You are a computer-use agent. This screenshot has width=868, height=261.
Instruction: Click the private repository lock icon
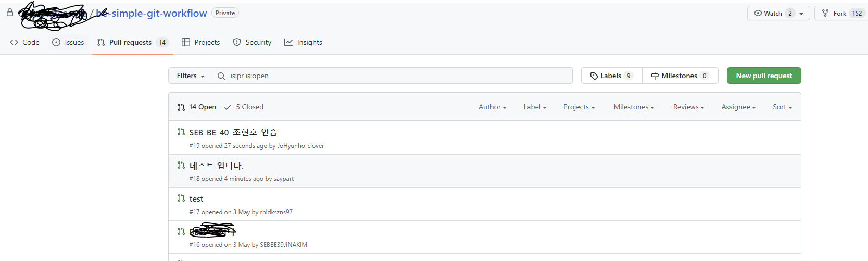pyautogui.click(x=10, y=13)
